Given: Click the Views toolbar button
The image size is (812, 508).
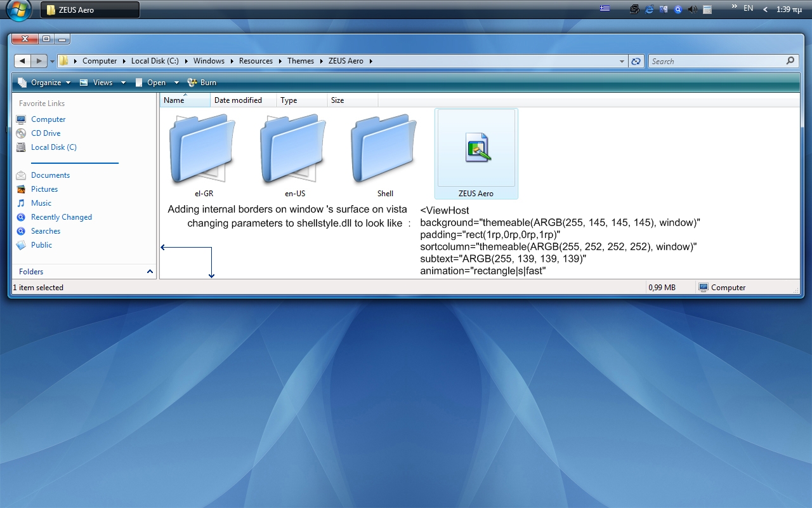Looking at the screenshot, I should [96, 83].
